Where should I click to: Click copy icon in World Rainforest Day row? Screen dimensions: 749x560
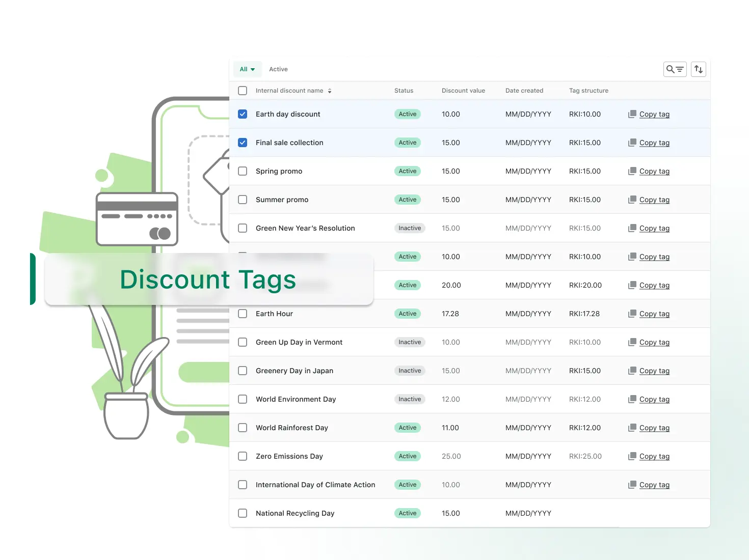click(x=632, y=428)
